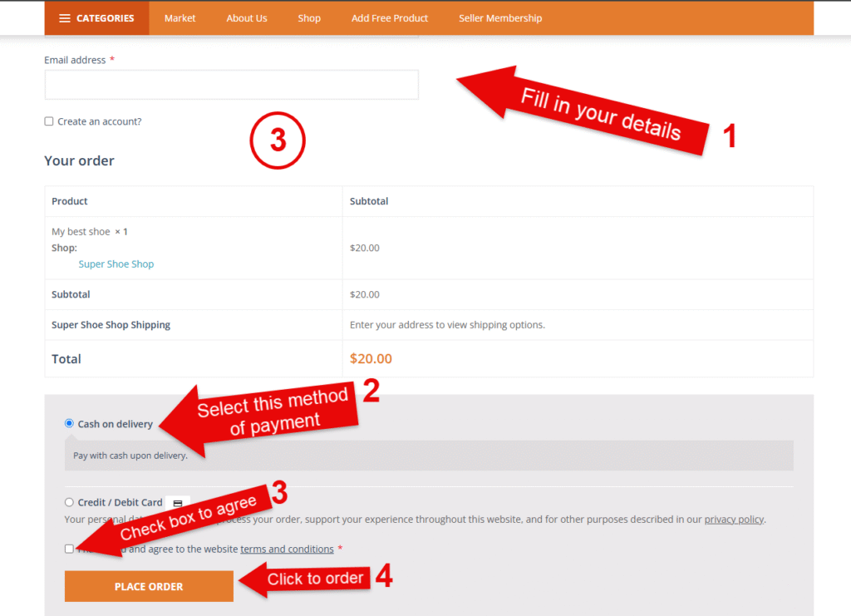Click the hamburger icon beside Categories

tap(65, 18)
